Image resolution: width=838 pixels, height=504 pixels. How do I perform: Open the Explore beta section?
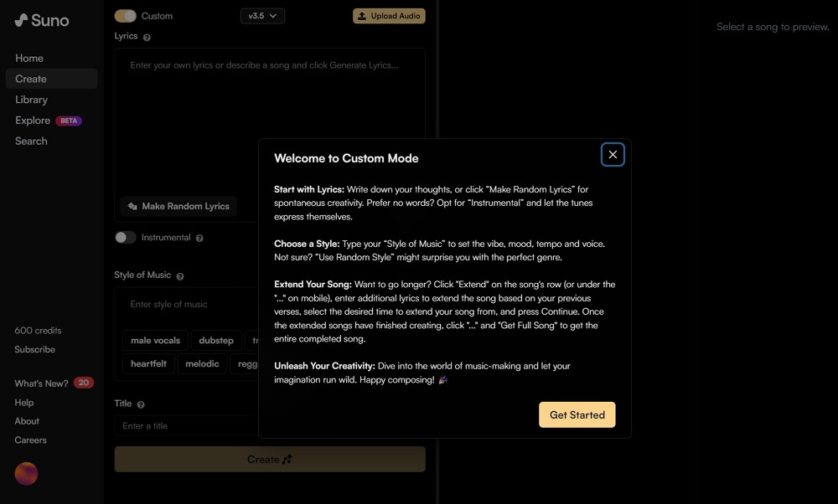[x=33, y=121]
